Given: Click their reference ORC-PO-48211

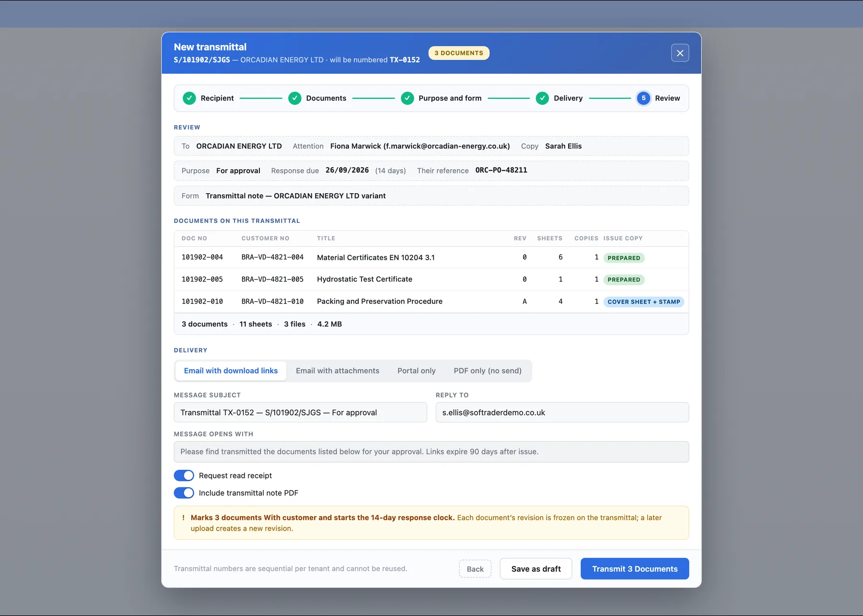Looking at the screenshot, I should 501,170.
